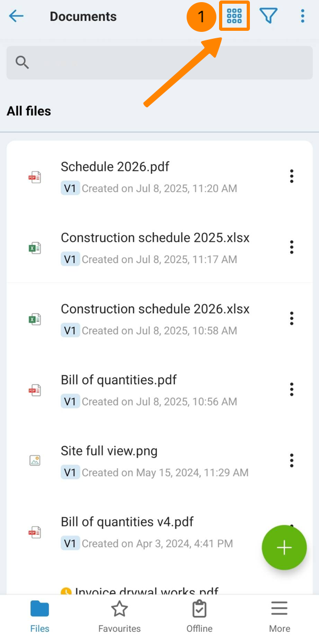Tap the document search field
This screenshot has height=644, width=319.
click(x=159, y=63)
